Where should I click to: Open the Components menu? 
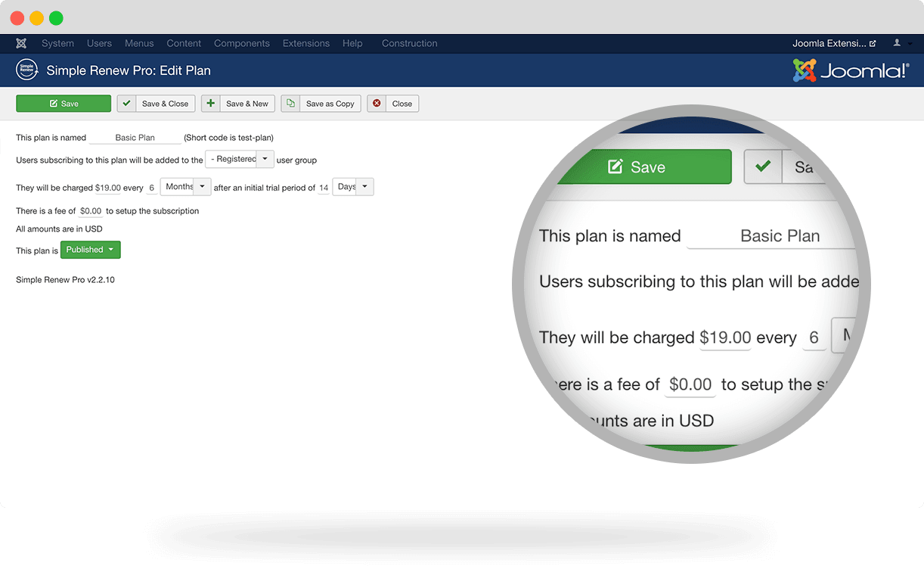(242, 43)
